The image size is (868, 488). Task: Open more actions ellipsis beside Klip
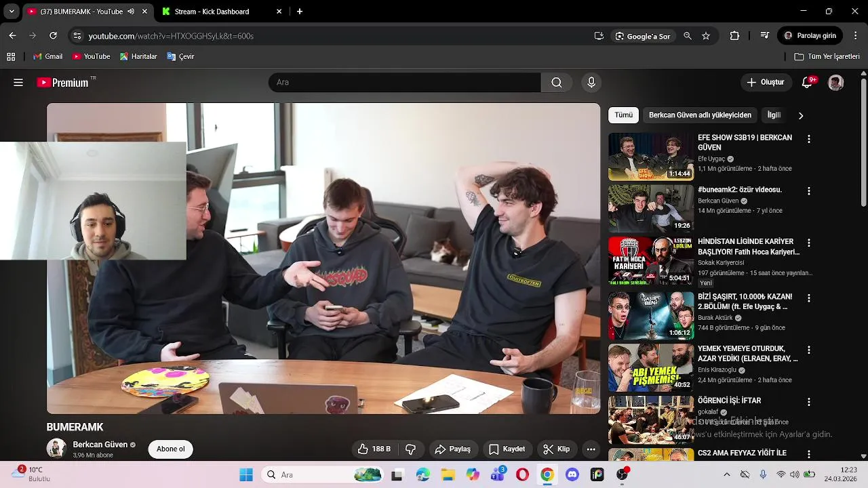point(591,449)
